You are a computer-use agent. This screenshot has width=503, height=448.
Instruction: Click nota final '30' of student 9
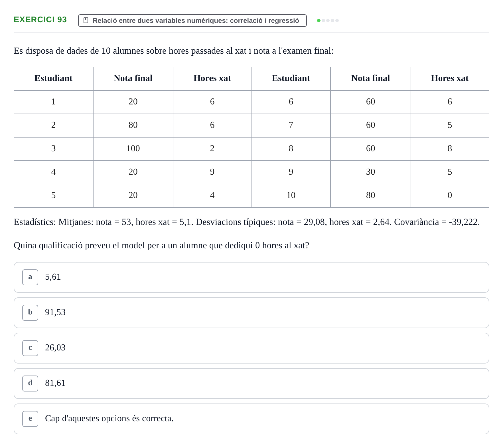click(371, 172)
